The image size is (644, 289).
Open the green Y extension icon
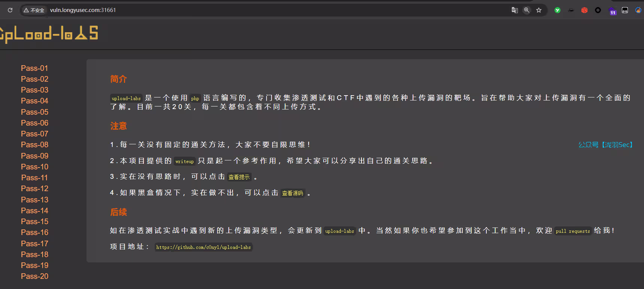(x=558, y=10)
